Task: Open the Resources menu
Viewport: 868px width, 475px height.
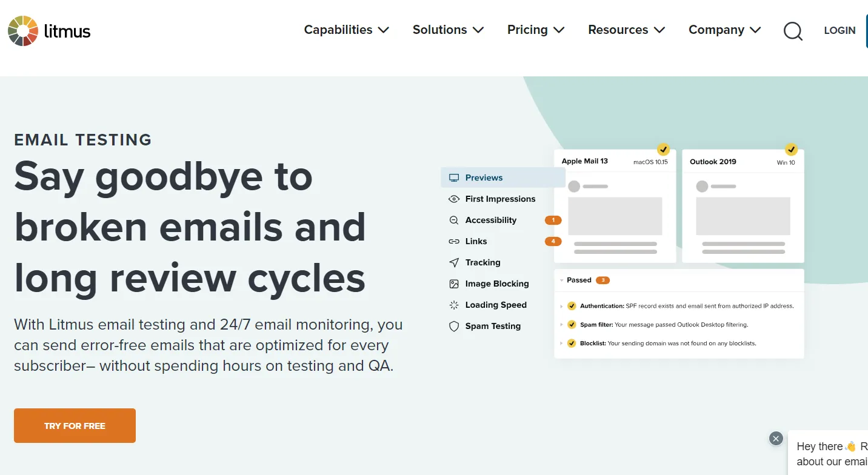Action: (627, 30)
